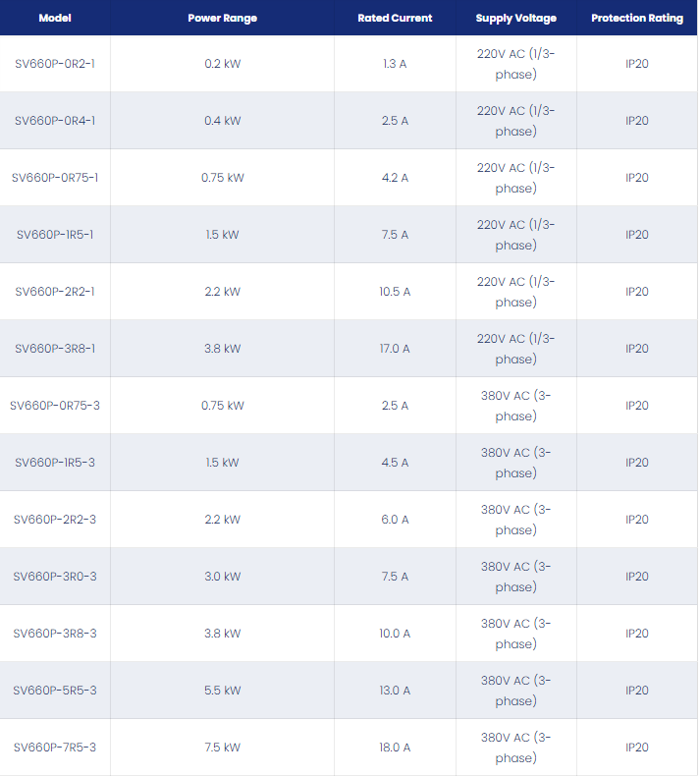The width and height of the screenshot is (700, 776).
Task: Click the Protection Rating column header
Action: [x=637, y=18]
